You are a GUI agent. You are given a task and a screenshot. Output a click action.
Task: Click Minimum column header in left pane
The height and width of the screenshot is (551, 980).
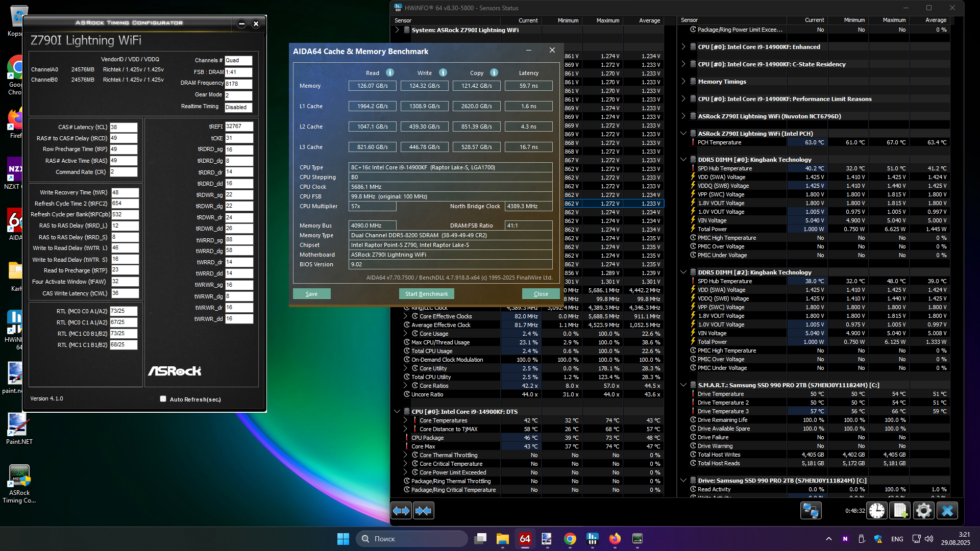[561, 20]
